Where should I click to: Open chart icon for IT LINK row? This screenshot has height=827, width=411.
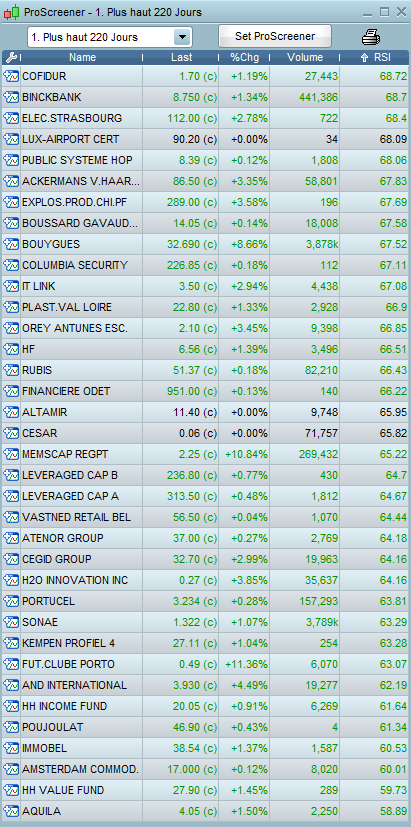tap(11, 286)
